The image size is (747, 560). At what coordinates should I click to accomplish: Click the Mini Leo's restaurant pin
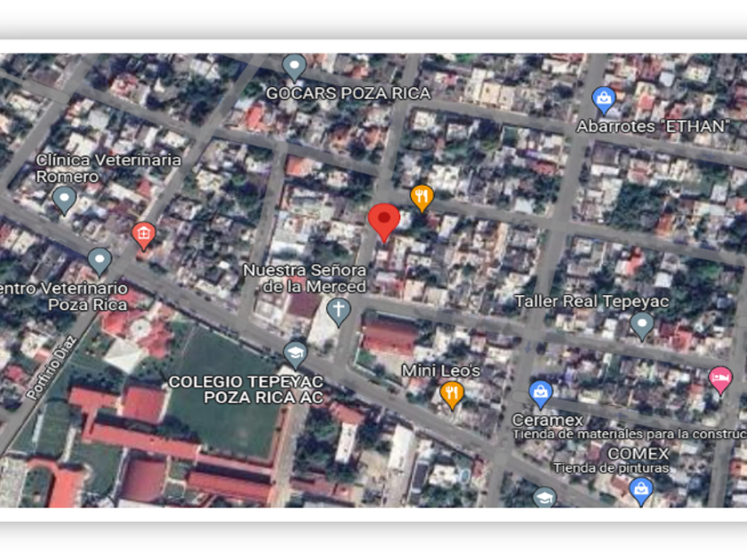coord(452,395)
